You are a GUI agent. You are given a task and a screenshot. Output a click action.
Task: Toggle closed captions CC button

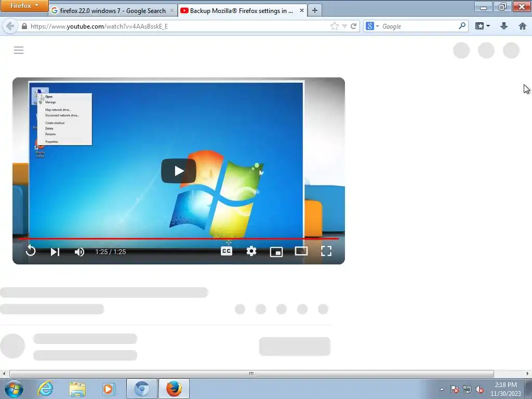pos(227,251)
